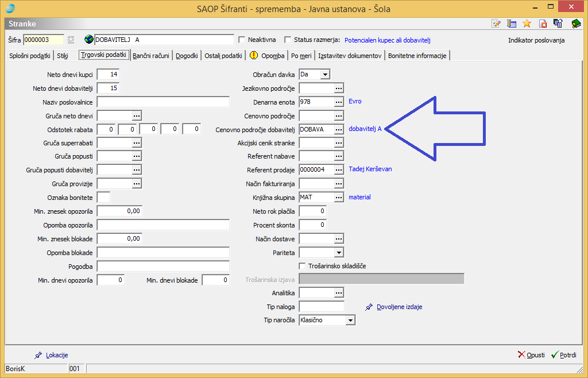Click the Tip naloga field

[x=322, y=307]
